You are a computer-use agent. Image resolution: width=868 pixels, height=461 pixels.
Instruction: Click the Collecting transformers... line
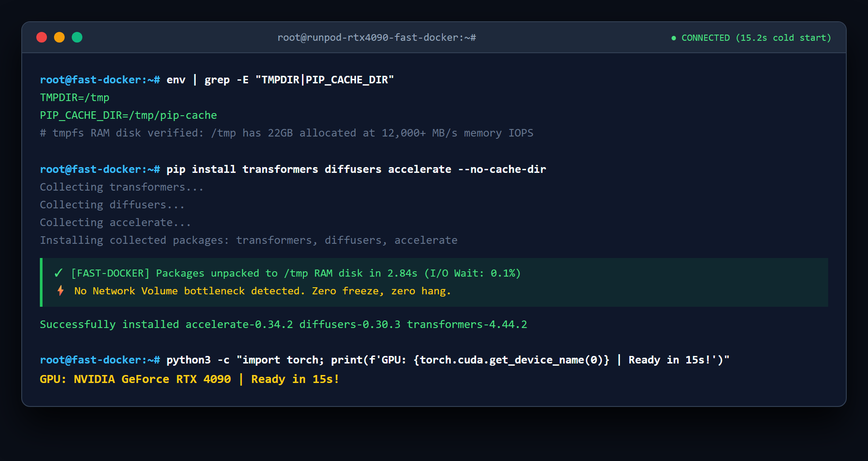(x=122, y=187)
